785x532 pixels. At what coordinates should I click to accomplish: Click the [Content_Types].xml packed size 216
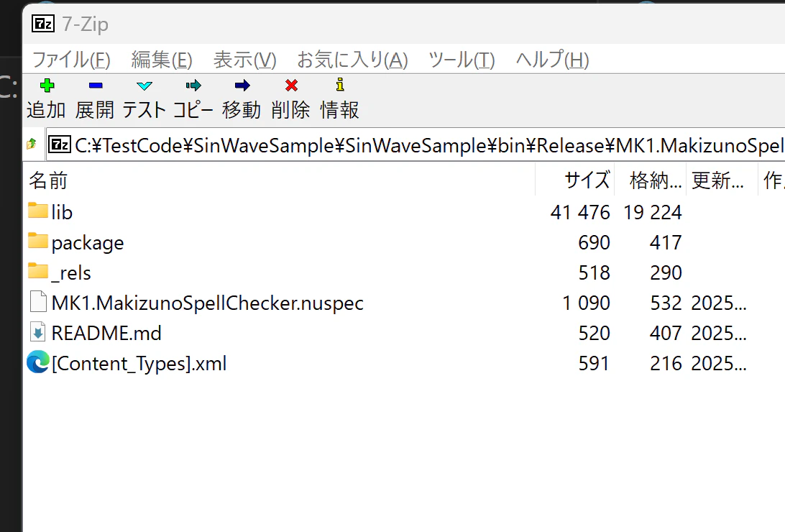click(666, 364)
